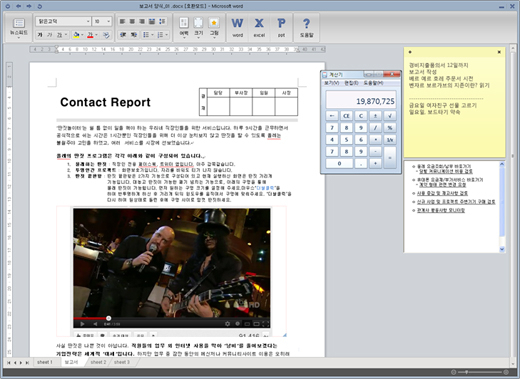The height and width of the screenshot is (379, 520).
Task: Apply the yellow highlight color swatch
Action: point(76,35)
